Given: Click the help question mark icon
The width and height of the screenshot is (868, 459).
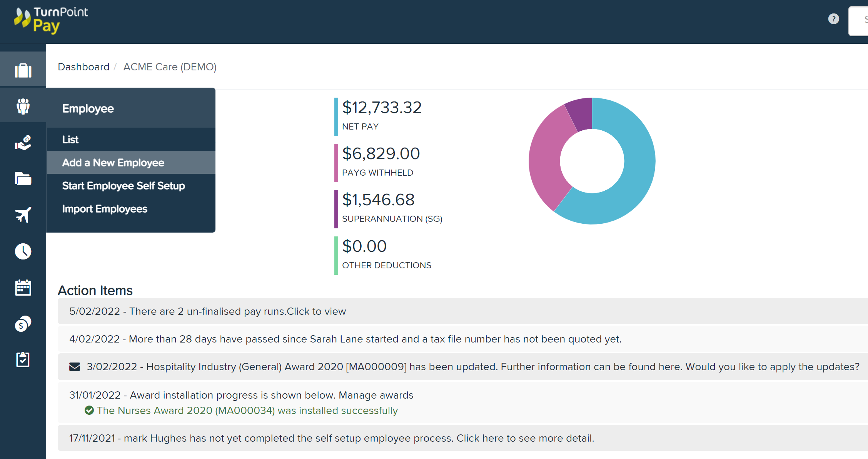Looking at the screenshot, I should (833, 18).
